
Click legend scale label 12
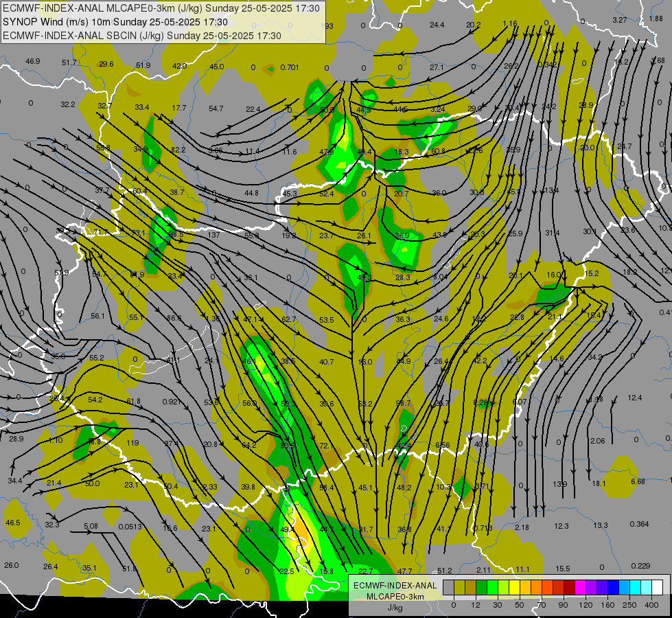pos(476,605)
